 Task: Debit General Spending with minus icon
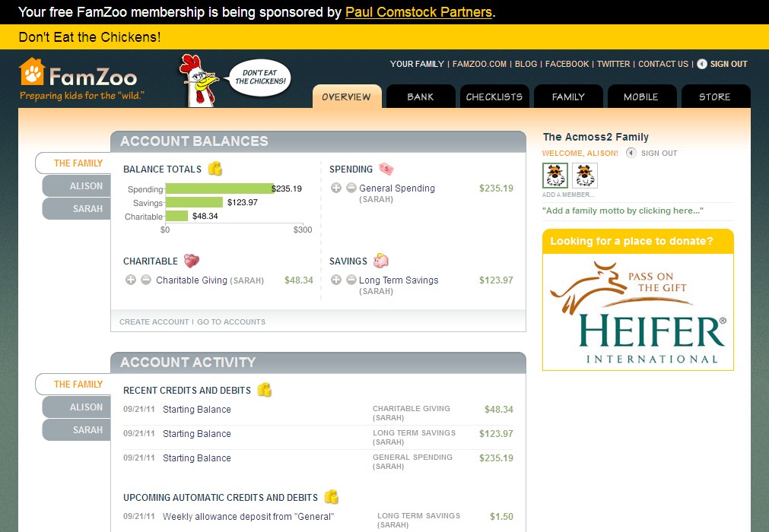point(351,188)
